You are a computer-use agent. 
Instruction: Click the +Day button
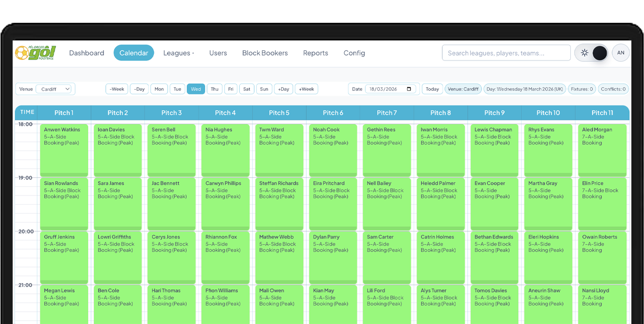pos(284,89)
